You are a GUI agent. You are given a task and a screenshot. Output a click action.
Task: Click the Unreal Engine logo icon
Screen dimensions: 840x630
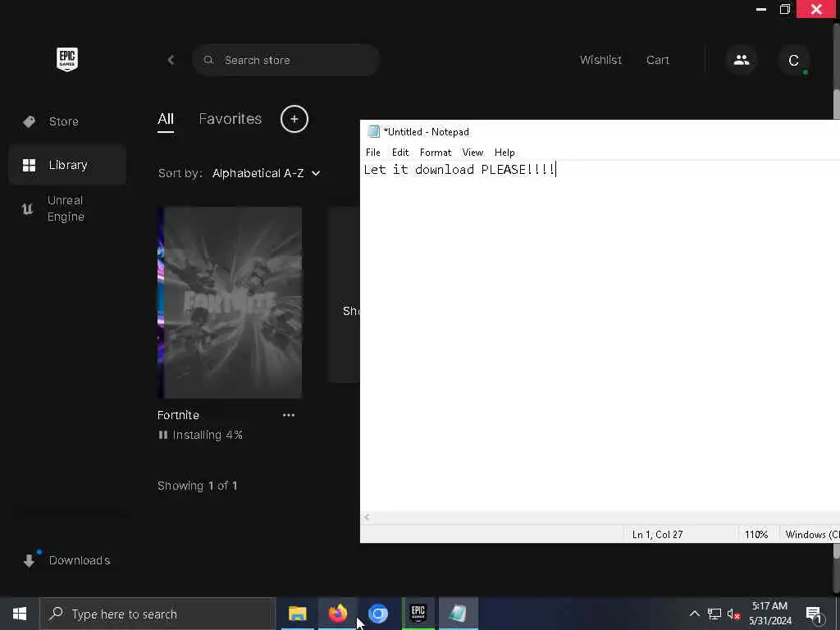tap(27, 208)
